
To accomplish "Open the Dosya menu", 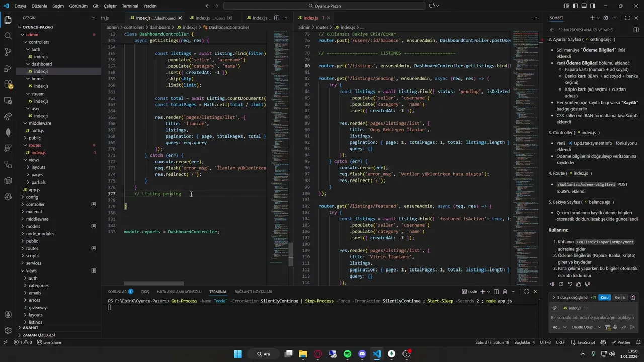I will tap(20, 6).
